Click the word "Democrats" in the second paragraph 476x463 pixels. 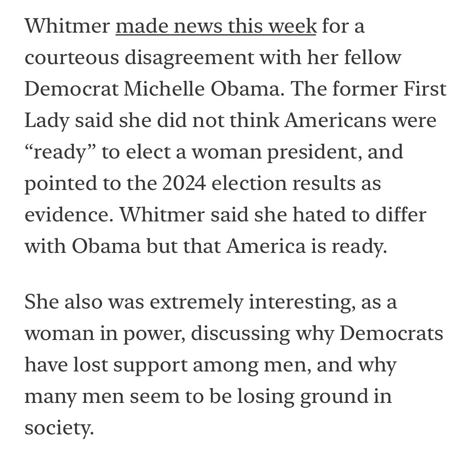(391, 333)
